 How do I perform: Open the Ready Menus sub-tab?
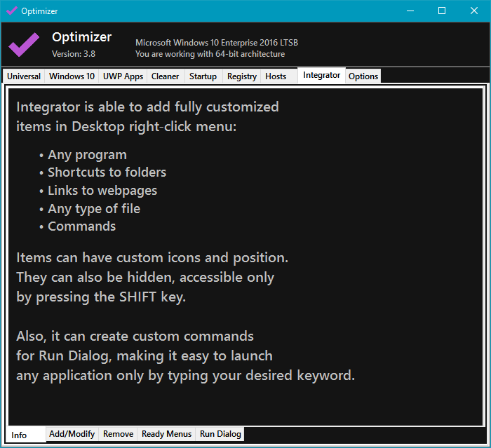pos(166,434)
